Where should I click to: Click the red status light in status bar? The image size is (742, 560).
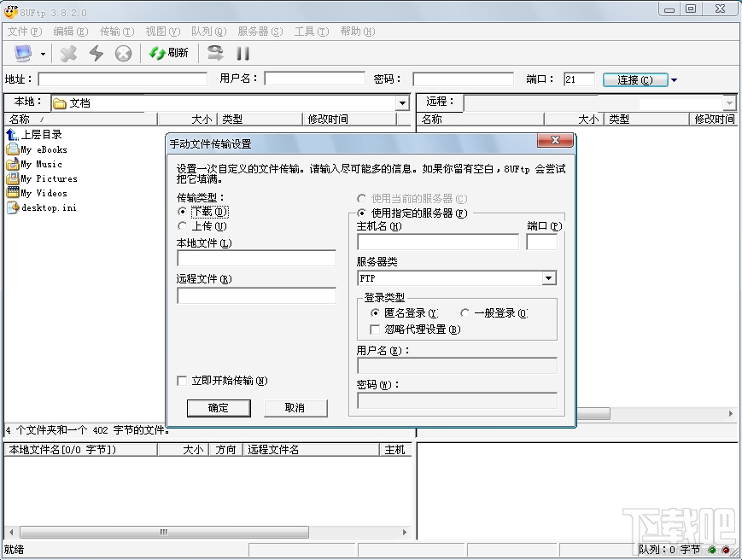[x=726, y=550]
